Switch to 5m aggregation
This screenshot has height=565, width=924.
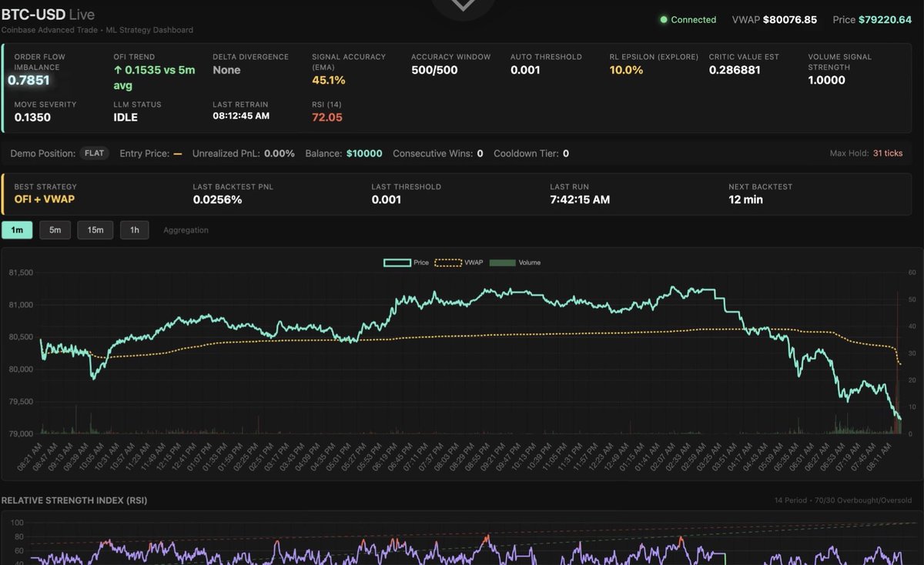[x=55, y=230]
